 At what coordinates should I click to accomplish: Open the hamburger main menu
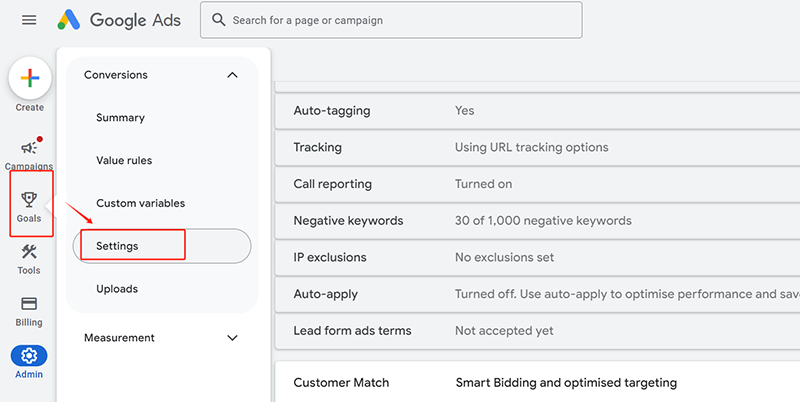tap(29, 20)
